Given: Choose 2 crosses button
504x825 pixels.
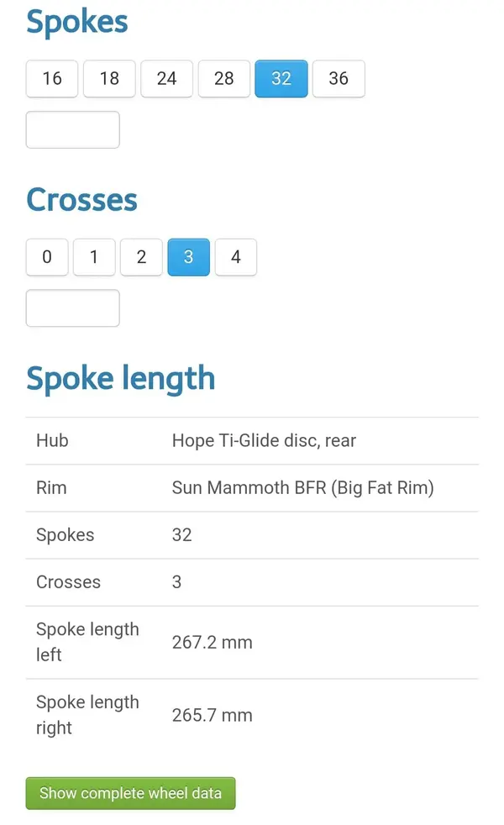Looking at the screenshot, I should click(141, 257).
